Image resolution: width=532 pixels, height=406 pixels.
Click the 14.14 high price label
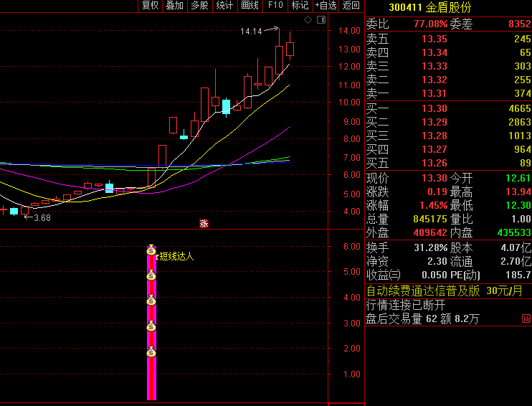coord(251,32)
